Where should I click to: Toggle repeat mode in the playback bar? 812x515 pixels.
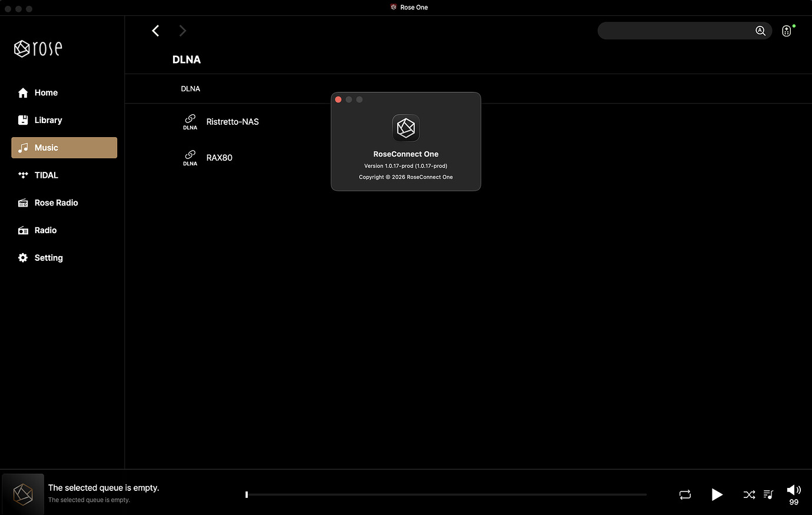685,495
